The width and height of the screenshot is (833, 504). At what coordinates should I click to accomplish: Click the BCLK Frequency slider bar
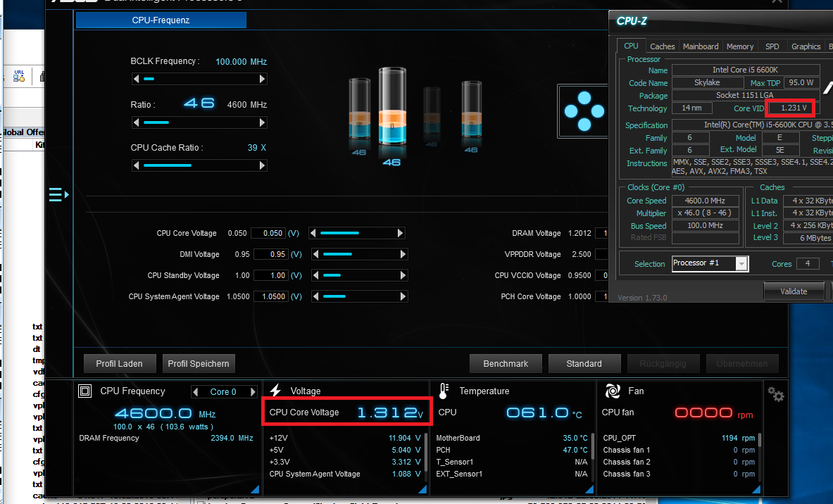pos(199,79)
